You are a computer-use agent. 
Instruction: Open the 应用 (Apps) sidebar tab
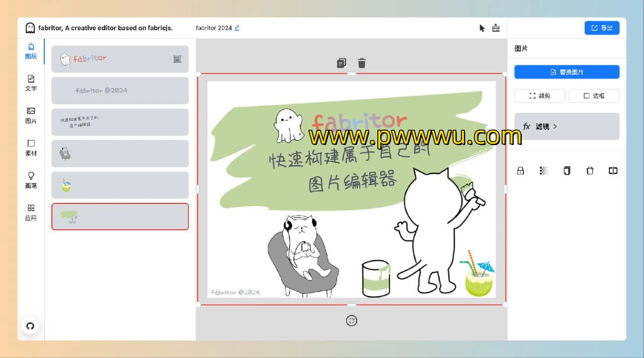tap(31, 212)
